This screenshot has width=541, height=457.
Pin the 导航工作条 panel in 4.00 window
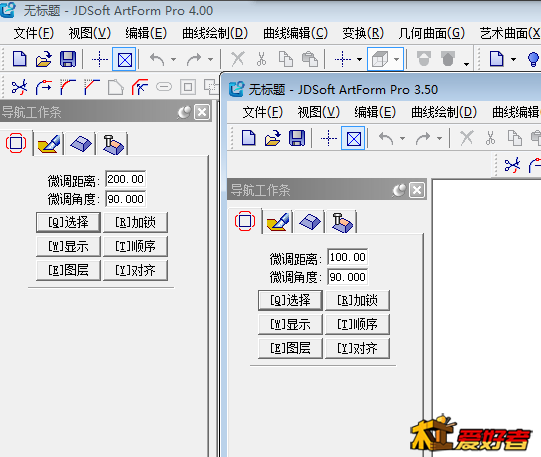(x=184, y=112)
